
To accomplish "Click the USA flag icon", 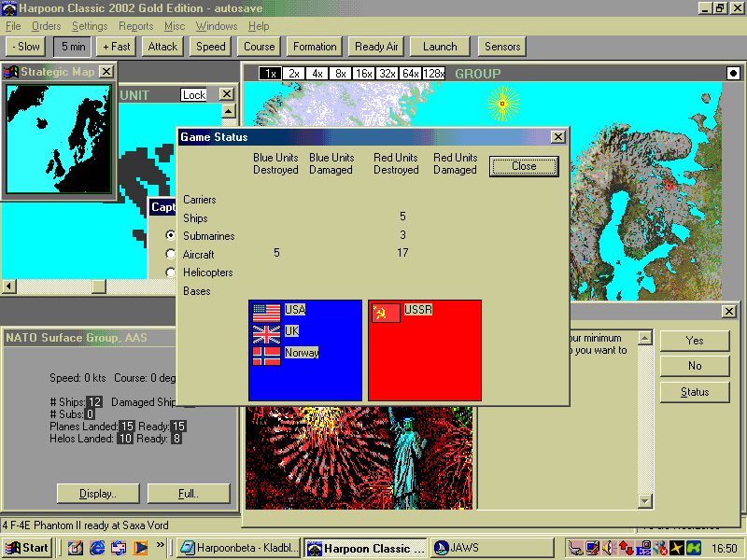I will [x=266, y=313].
